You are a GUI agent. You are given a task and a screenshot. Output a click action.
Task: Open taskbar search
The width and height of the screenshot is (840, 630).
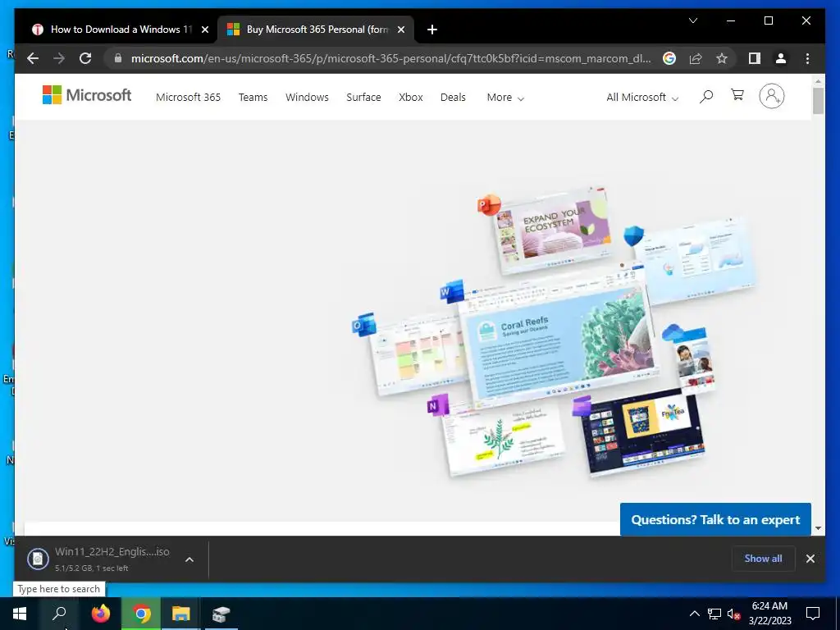59,614
